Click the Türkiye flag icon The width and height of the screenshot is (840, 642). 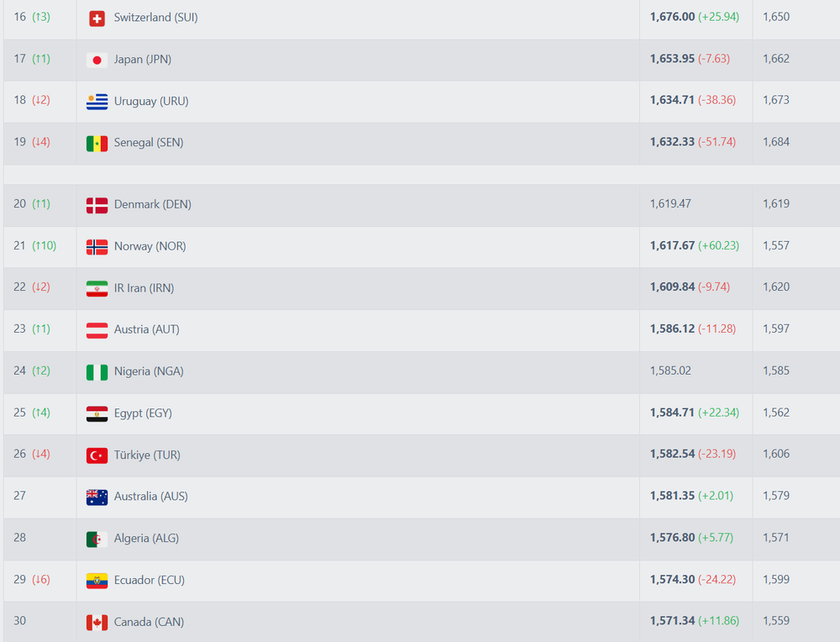(x=97, y=455)
